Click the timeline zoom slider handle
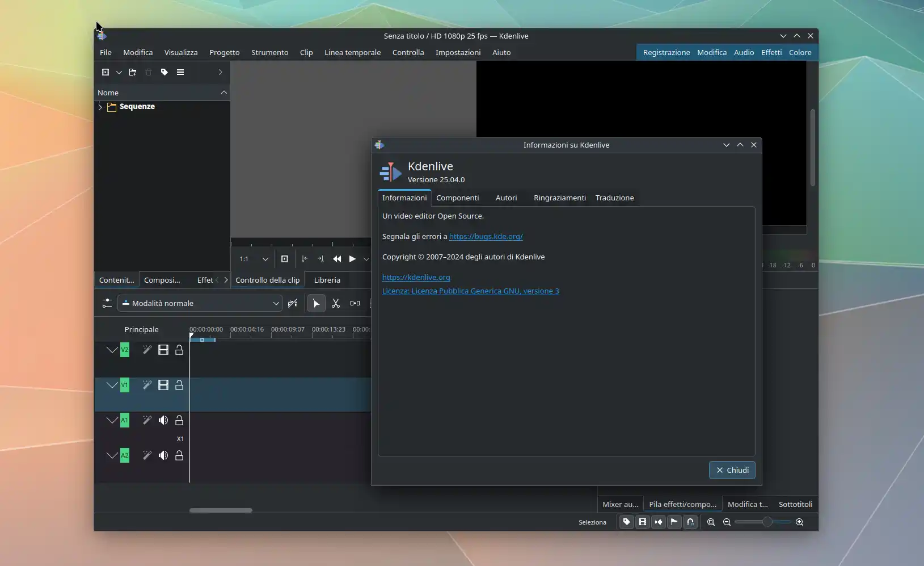The width and height of the screenshot is (924, 566). point(767,522)
